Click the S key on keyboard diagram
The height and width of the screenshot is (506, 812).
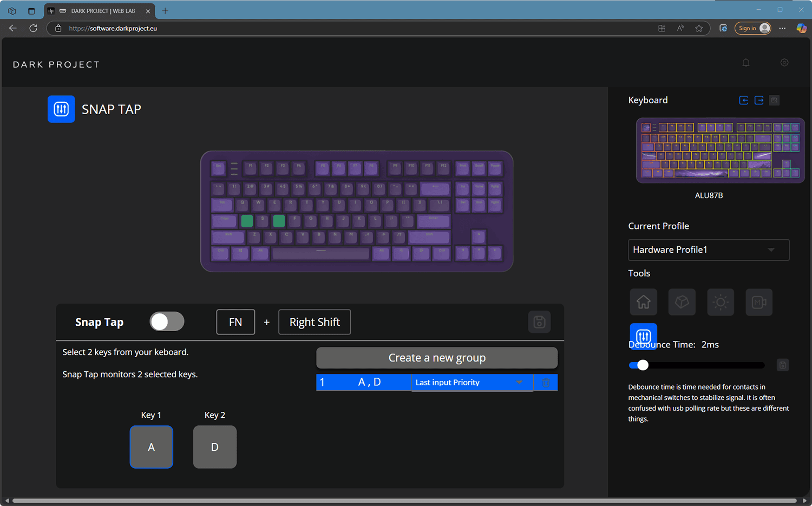(263, 220)
